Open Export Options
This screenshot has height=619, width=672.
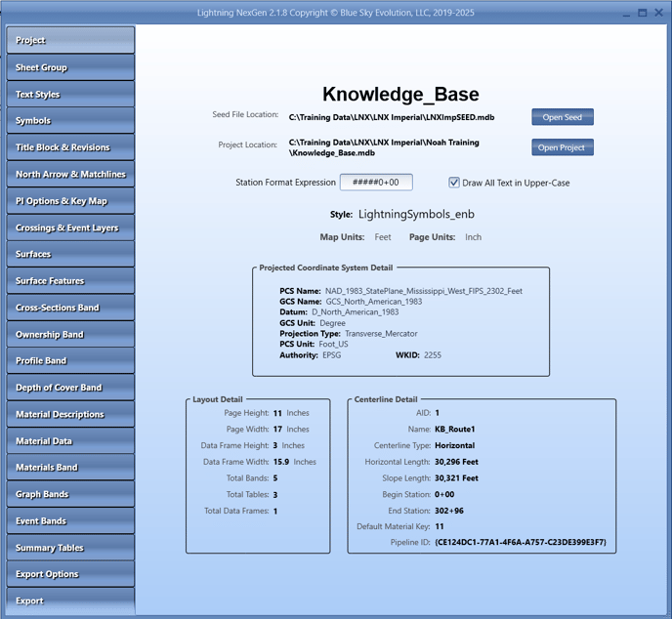click(70, 574)
